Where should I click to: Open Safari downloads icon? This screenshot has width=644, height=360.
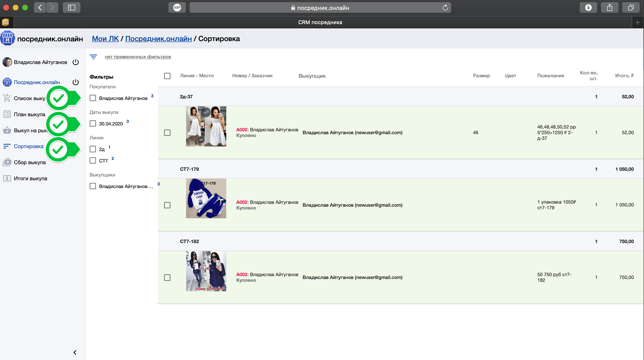click(x=588, y=8)
